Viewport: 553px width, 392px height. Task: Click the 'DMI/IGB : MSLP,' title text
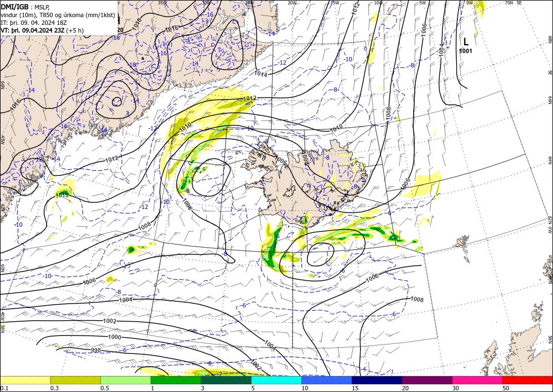click(25, 6)
